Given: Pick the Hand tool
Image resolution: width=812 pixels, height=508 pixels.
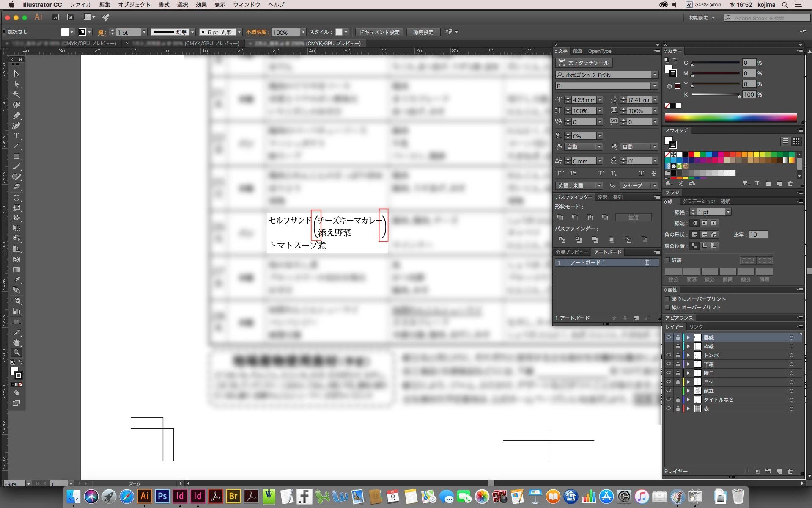Looking at the screenshot, I should [x=16, y=342].
